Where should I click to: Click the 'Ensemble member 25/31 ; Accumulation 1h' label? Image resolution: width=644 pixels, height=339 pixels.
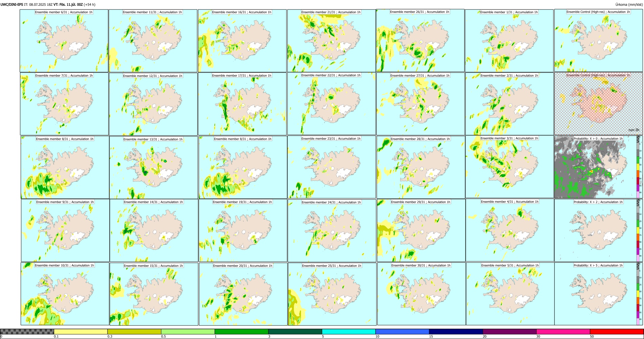click(332, 266)
